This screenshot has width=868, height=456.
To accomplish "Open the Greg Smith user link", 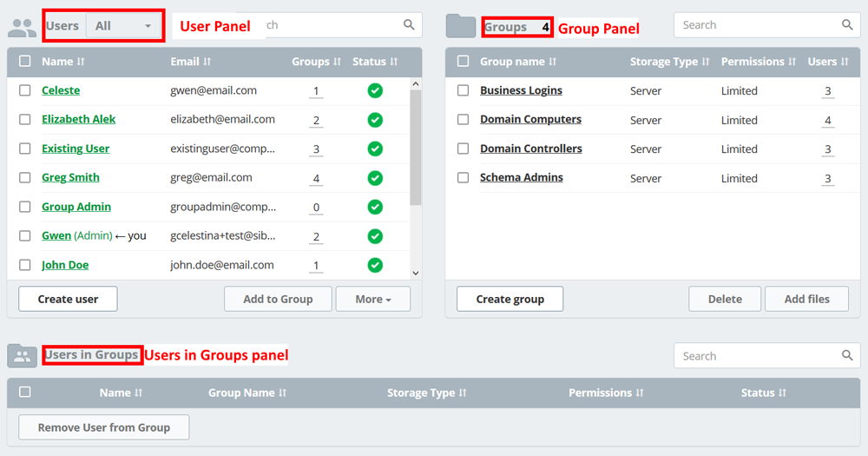I will coord(70,177).
